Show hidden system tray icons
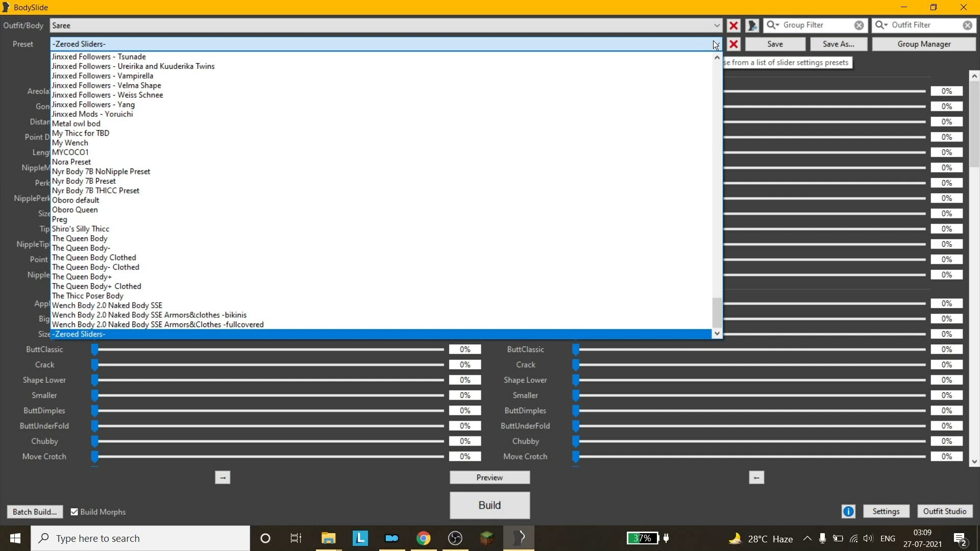 [807, 538]
